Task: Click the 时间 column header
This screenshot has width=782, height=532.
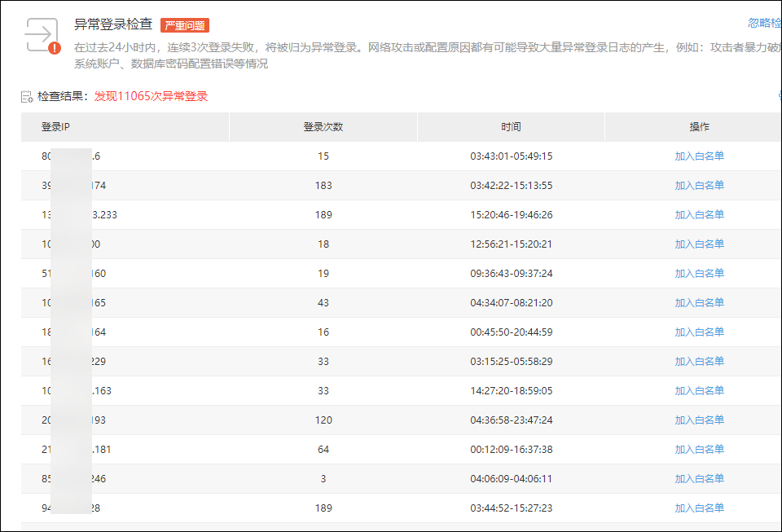Action: pos(511,127)
